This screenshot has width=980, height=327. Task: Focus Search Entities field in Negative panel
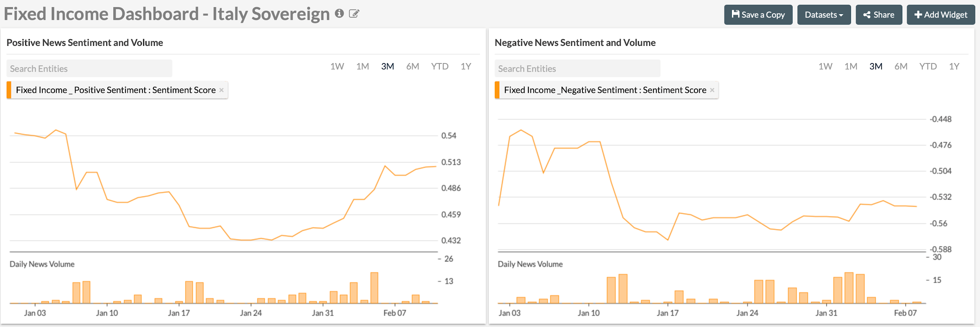coord(577,69)
